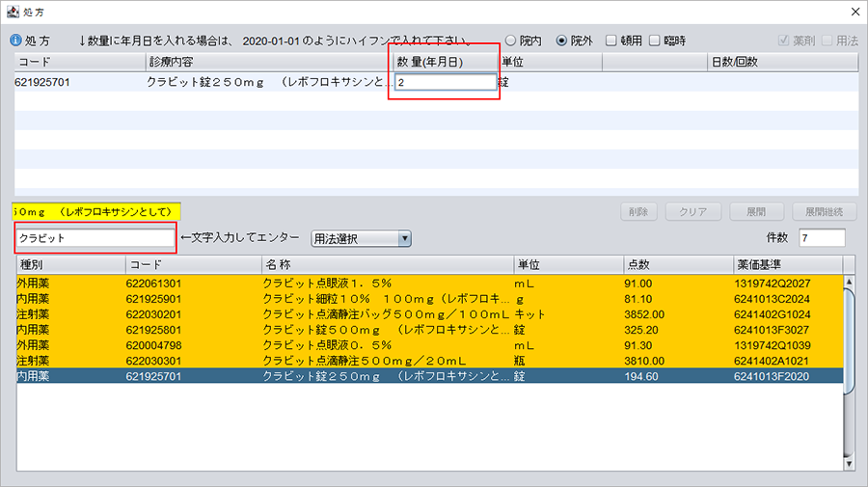Viewport: 868px width, 487px height.
Task: Select the 院外 radio button
Action: click(x=560, y=41)
